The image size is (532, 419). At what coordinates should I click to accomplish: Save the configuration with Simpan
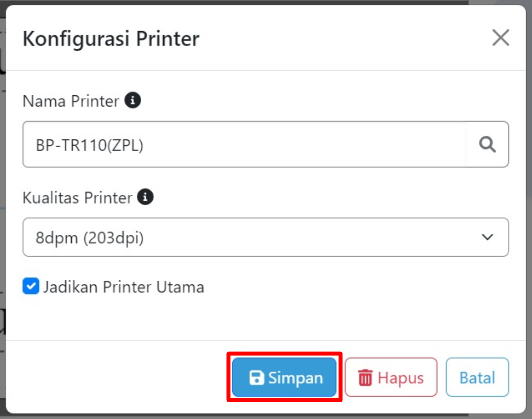click(285, 378)
